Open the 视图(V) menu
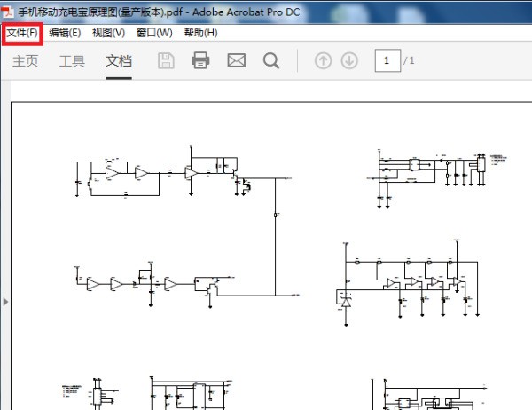 (108, 34)
